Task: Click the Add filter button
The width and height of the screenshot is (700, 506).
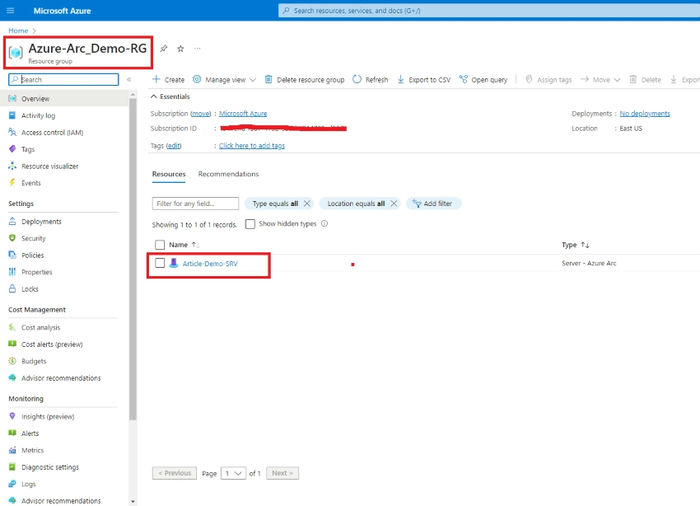Action: click(433, 203)
